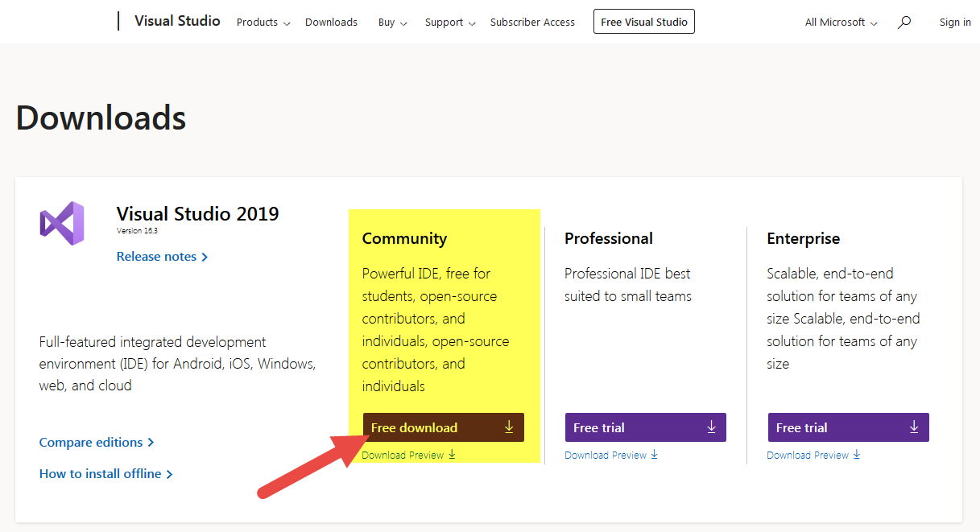Open the Subscriber Access menu item
Viewport: 980px width, 532px height.
(532, 22)
